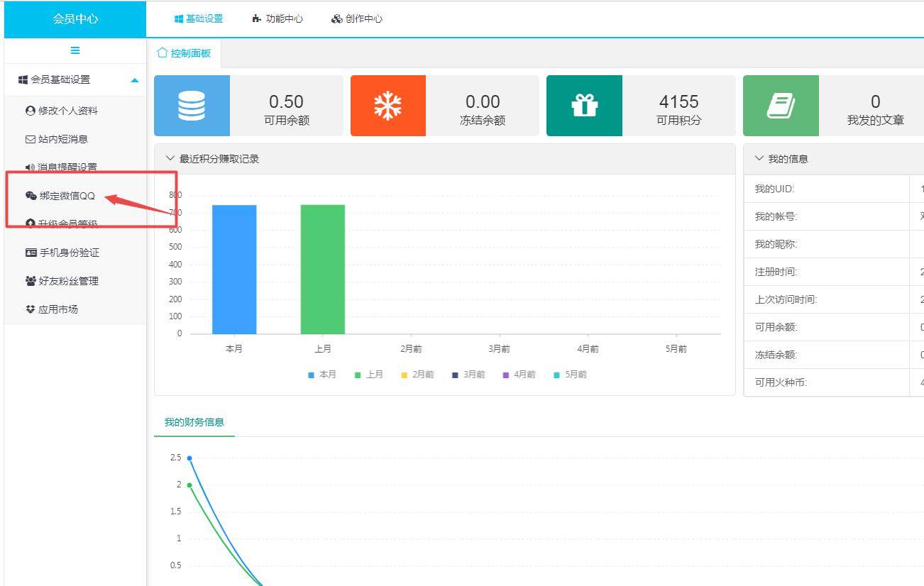Toggle 本月 legend series in chart
The height and width of the screenshot is (586, 924).
322,375
